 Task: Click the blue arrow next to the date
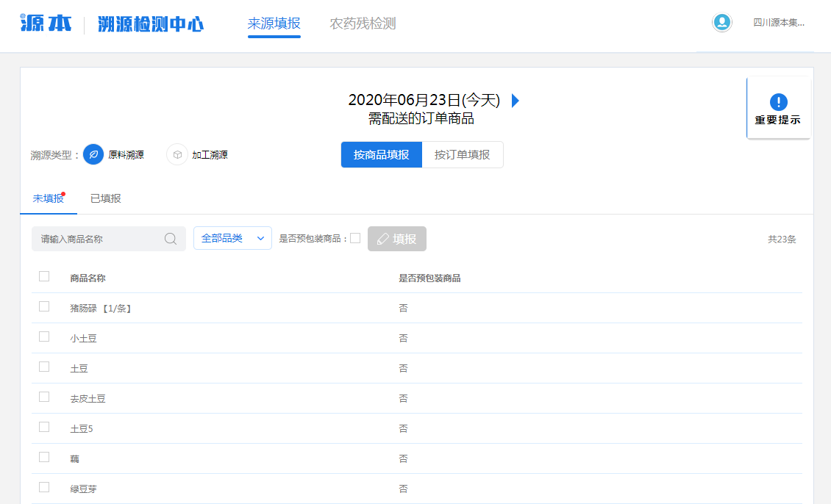(515, 101)
